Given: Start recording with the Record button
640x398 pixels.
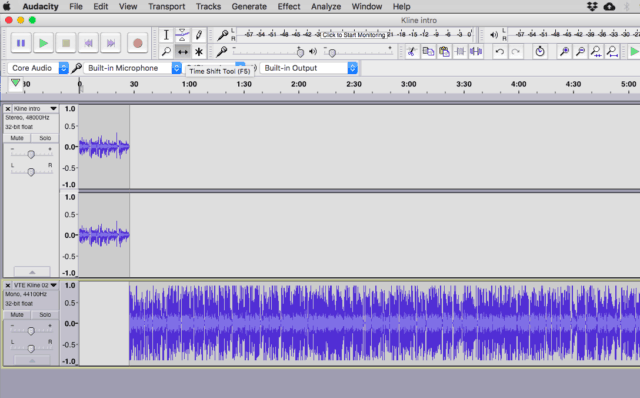Looking at the screenshot, I should click(x=138, y=43).
